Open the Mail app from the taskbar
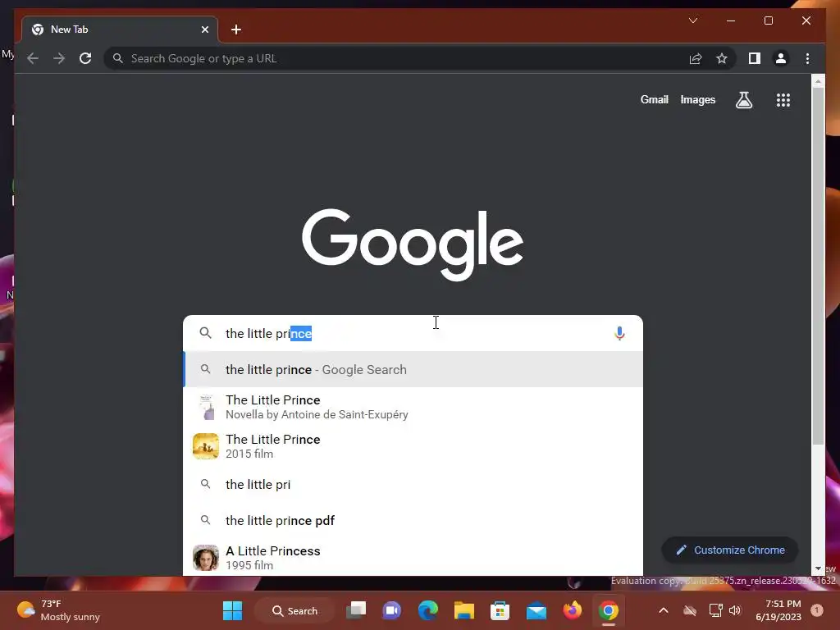This screenshot has height=630, width=840. (536, 610)
